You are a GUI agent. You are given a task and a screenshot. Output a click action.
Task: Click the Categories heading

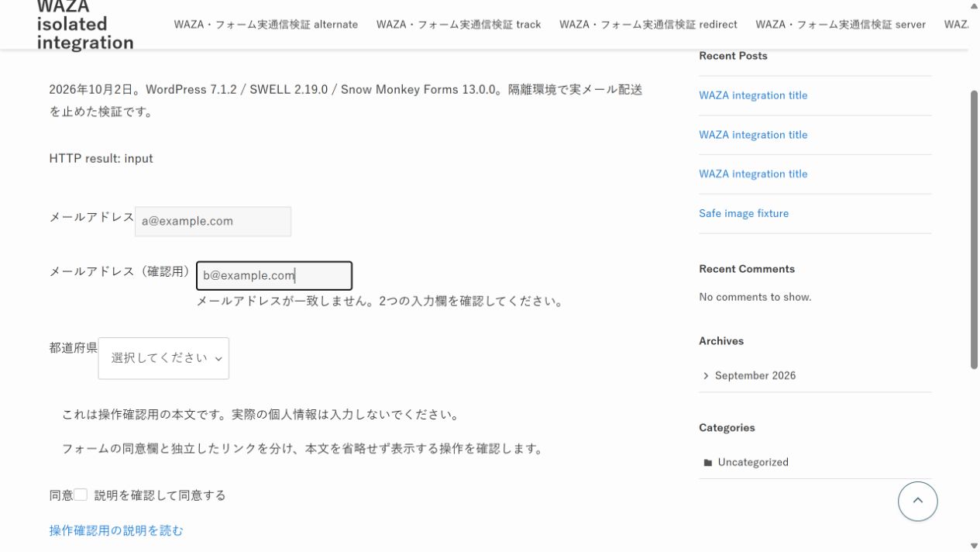point(727,428)
